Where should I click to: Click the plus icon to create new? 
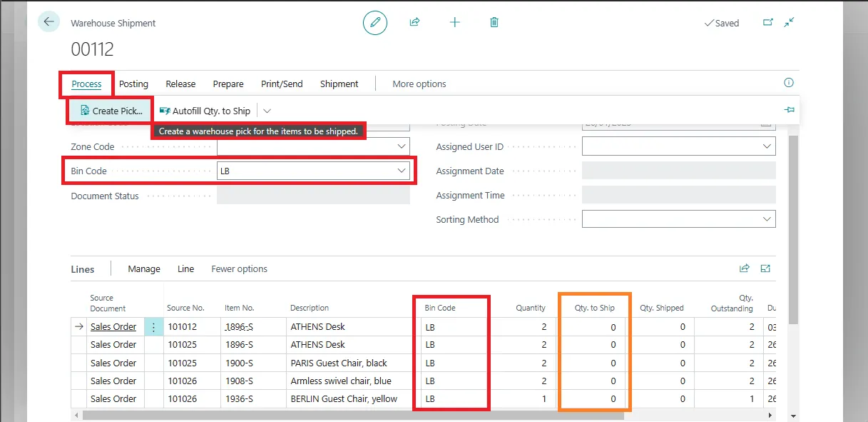click(x=455, y=22)
